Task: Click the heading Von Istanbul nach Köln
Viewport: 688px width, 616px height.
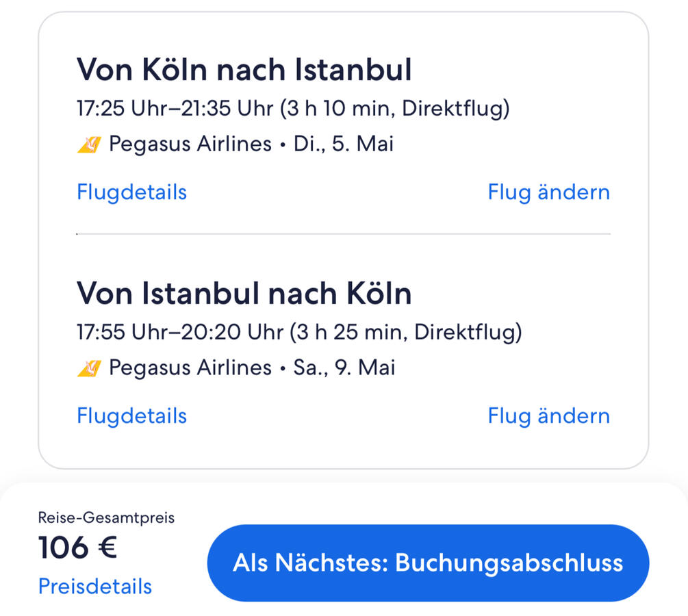Action: [244, 294]
